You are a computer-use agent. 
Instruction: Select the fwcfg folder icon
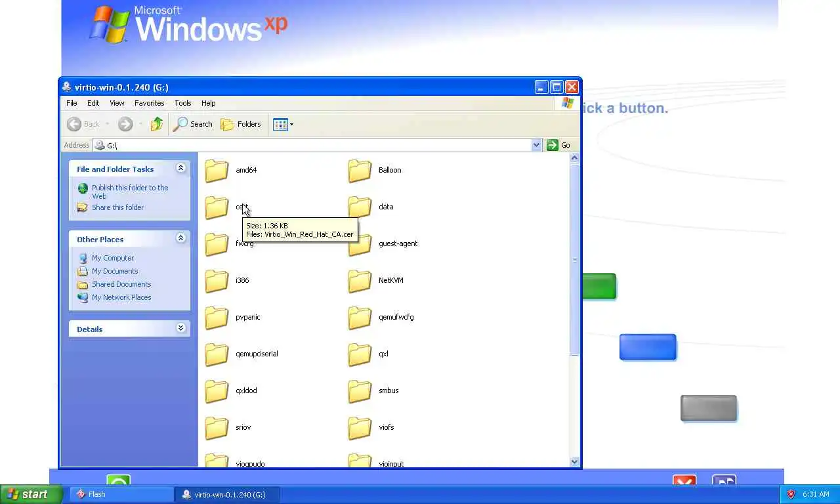pos(217,244)
